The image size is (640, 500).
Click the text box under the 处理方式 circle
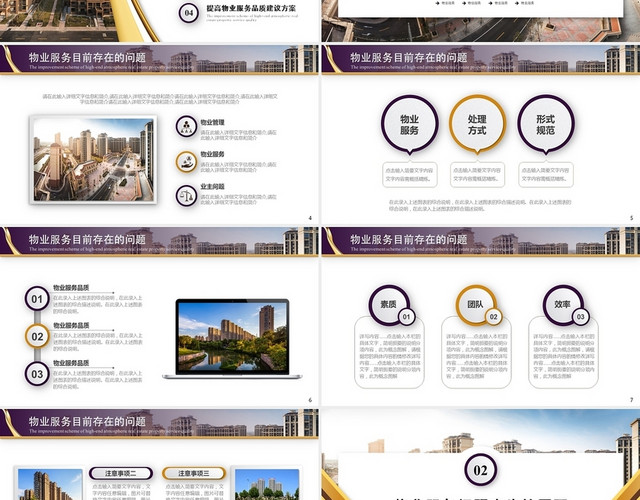coord(478,175)
